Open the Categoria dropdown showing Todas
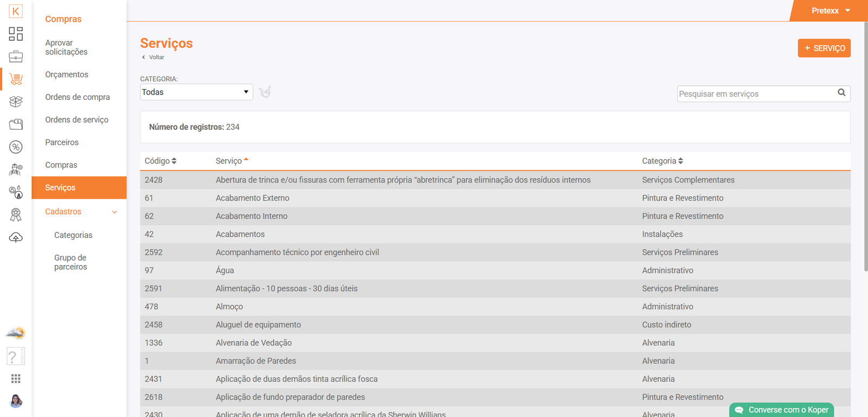 point(196,92)
